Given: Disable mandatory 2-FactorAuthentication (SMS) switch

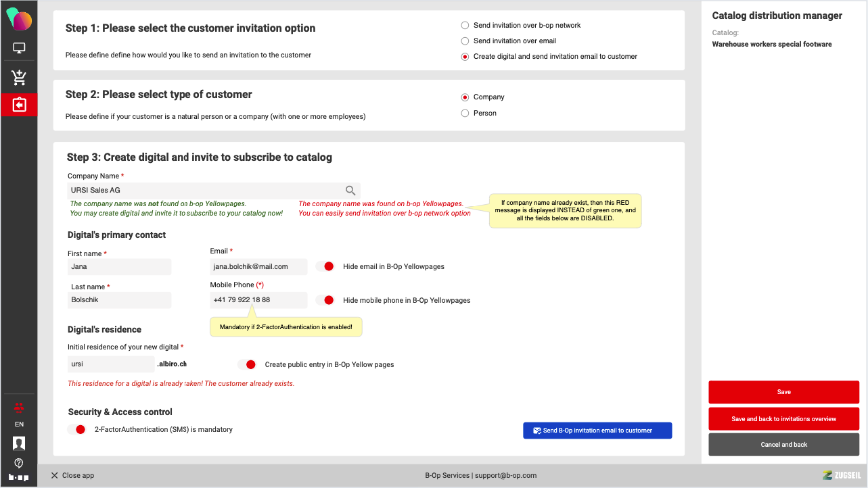Looking at the screenshot, I should [76, 429].
